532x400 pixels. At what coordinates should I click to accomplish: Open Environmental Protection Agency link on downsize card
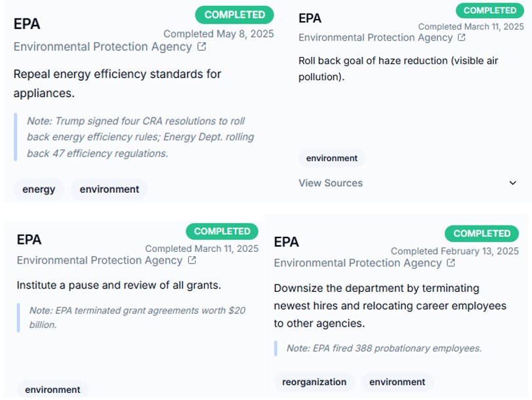click(358, 263)
